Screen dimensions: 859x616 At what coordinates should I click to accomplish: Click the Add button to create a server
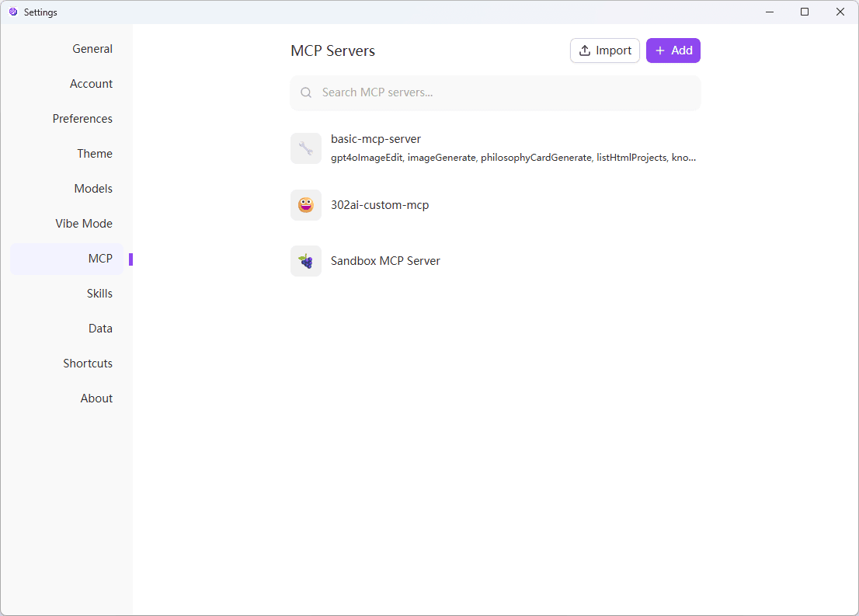click(x=673, y=50)
